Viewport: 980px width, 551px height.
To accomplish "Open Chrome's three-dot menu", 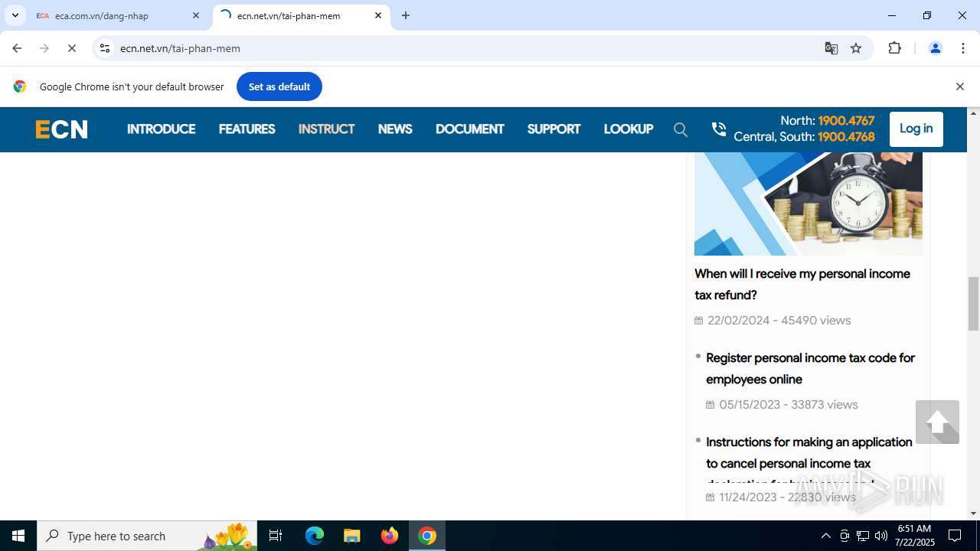I will [963, 48].
